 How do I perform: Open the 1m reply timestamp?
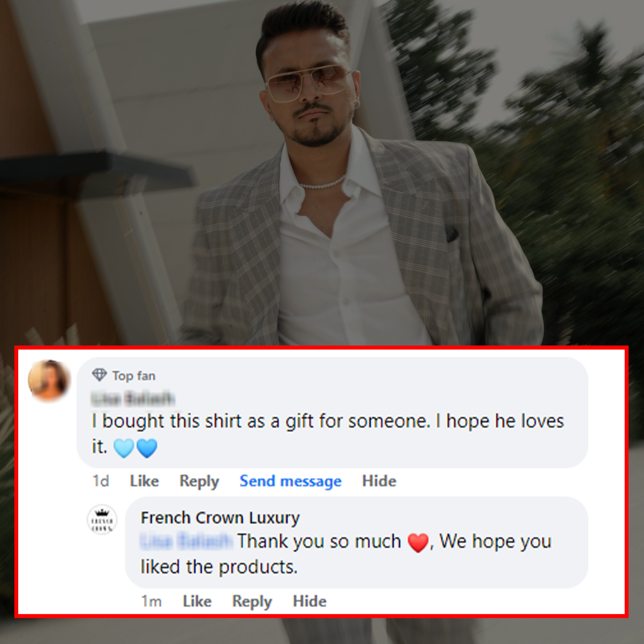pos(151,601)
